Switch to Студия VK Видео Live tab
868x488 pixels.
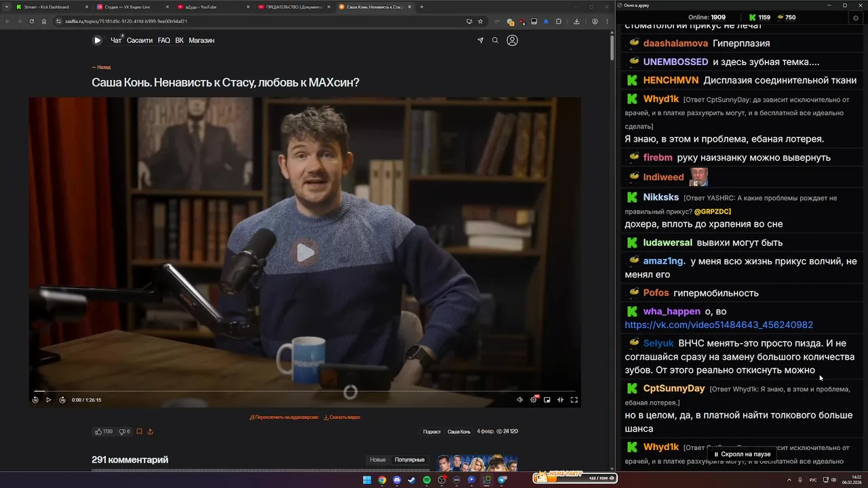point(132,7)
